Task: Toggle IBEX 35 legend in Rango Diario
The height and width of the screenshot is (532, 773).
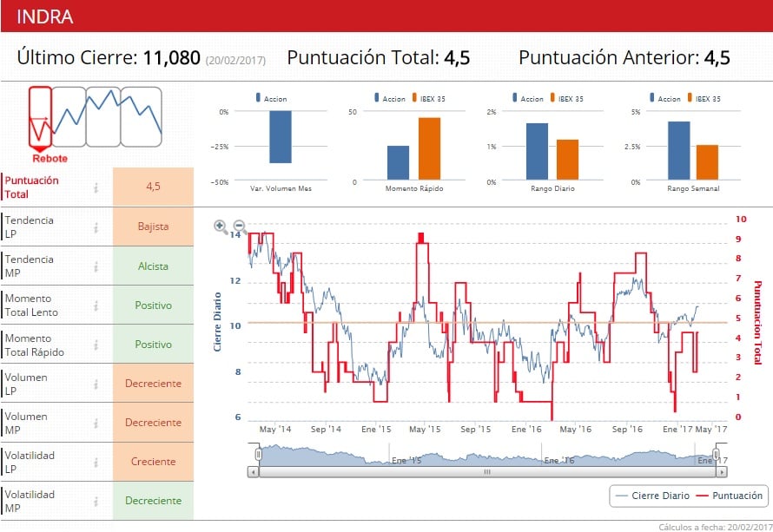Action: (x=567, y=99)
